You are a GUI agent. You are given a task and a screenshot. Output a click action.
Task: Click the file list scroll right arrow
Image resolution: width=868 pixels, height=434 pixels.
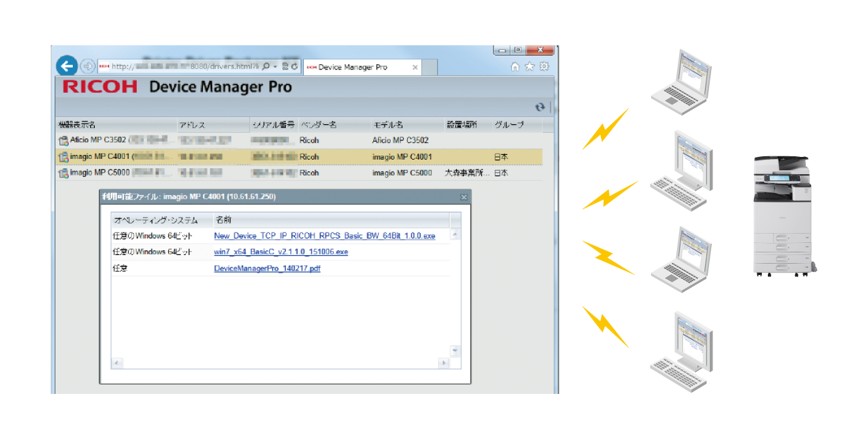(x=443, y=363)
